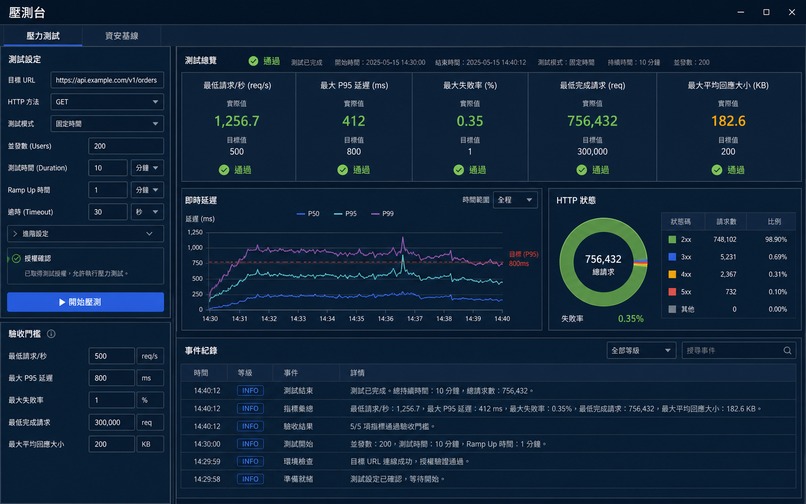The width and height of the screenshot is (806, 504).
Task: Click the 比例 column header
Action: point(774,222)
